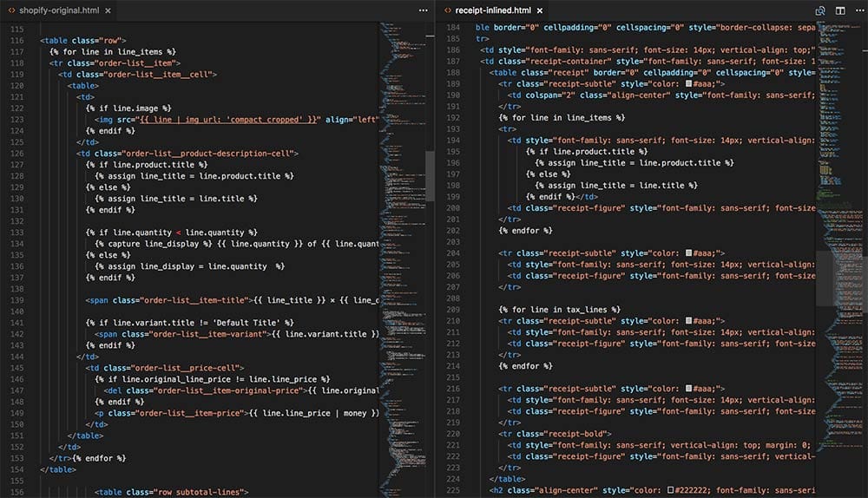
Task: Click '{% for line in line_items %}' on line 117
Action: coord(112,51)
